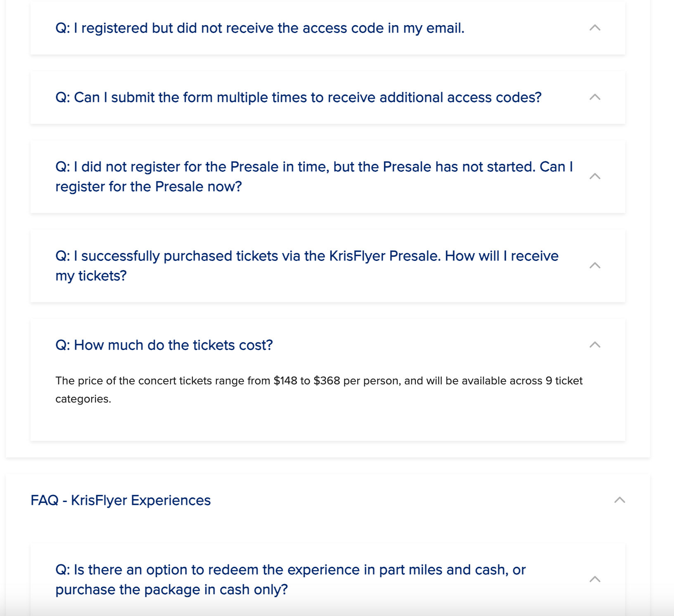Collapse the 'FAQ - KrisFlyer Experiences' section heading
The height and width of the screenshot is (616, 674).
click(x=121, y=500)
